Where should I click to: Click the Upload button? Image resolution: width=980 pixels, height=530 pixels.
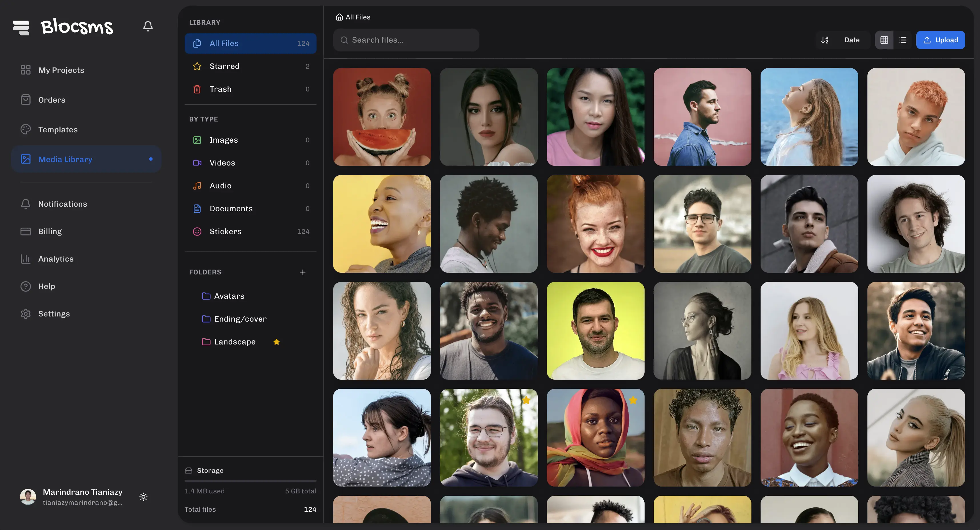[941, 40]
